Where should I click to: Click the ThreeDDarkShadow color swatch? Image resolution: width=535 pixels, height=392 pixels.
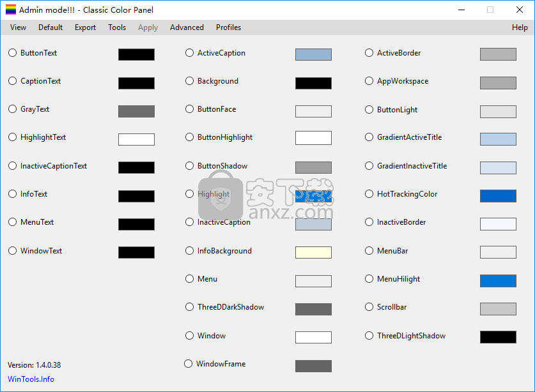[314, 309]
